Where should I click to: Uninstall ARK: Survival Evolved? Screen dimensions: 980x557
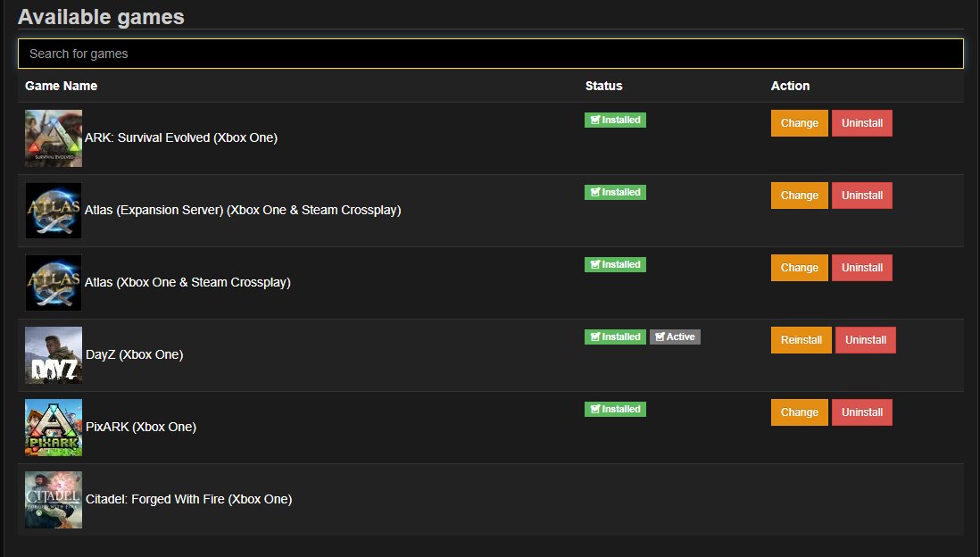862,123
